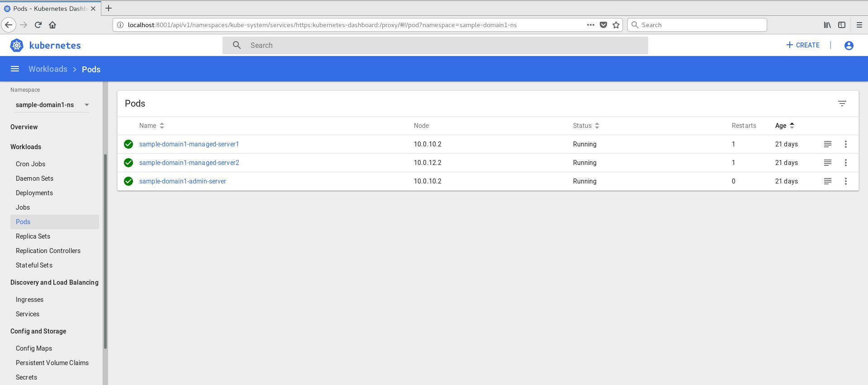Click the CREATE button
Screen dimensions: 868x385
[x=803, y=45]
